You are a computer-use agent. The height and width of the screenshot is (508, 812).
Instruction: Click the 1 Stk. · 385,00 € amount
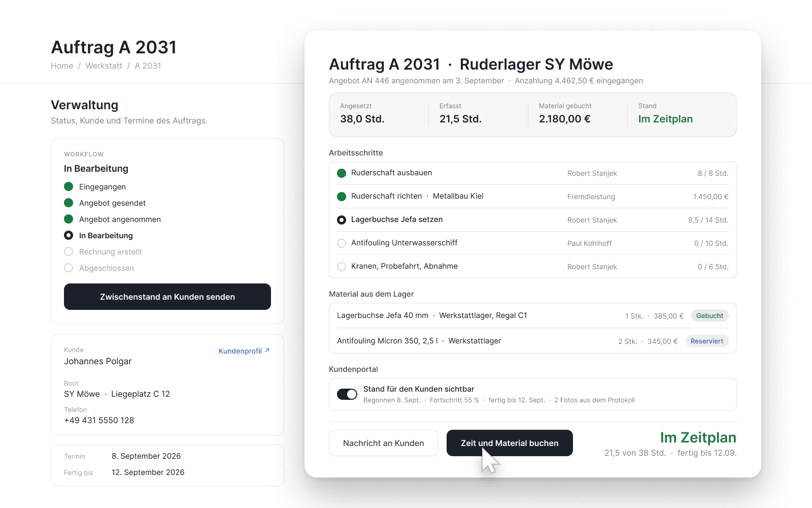[654, 316]
